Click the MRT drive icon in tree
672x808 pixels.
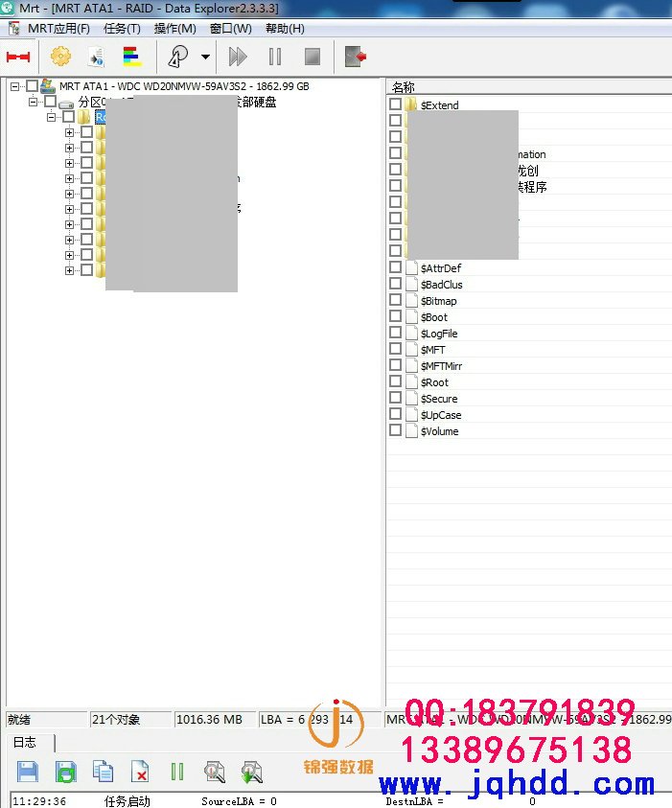48,86
